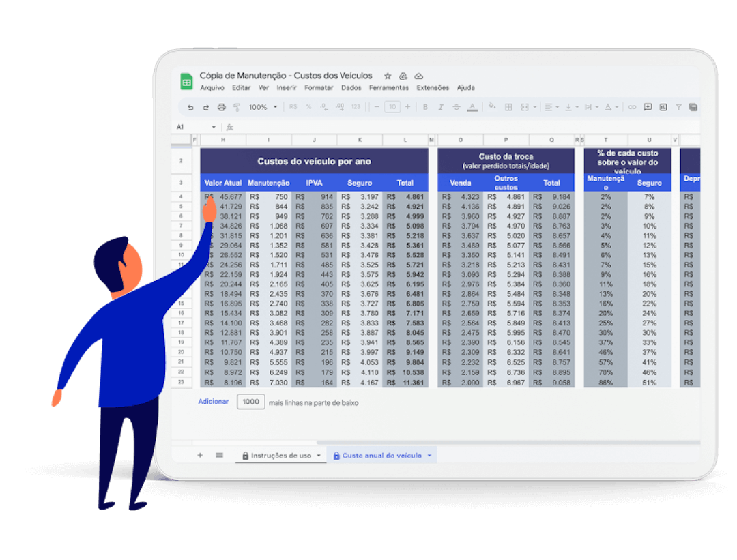
Task: Increase decimal places
Action: 340,107
